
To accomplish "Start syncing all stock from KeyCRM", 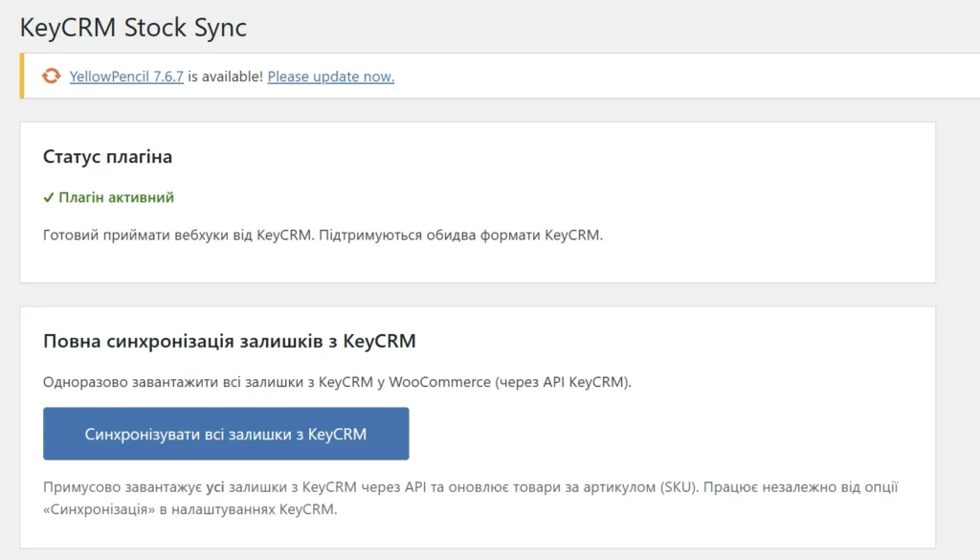I will point(226,434).
